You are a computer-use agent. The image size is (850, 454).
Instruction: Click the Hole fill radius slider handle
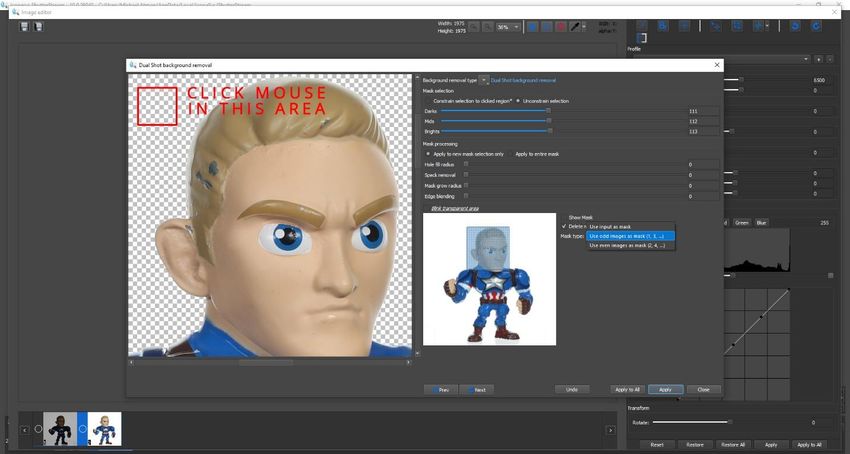[466, 164]
